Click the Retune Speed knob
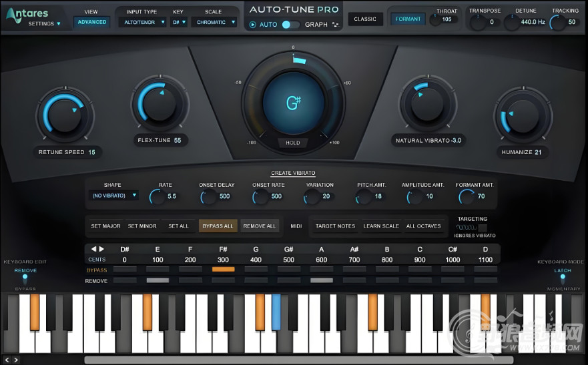 click(x=65, y=115)
